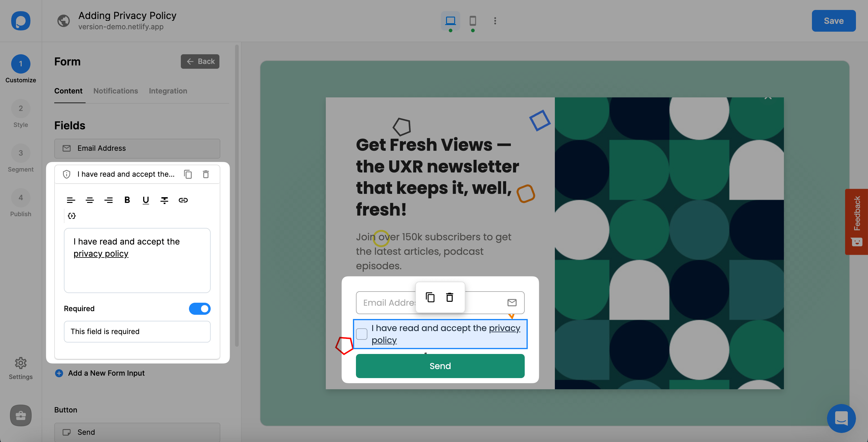
Task: Click the underline formatting icon
Action: pos(145,200)
